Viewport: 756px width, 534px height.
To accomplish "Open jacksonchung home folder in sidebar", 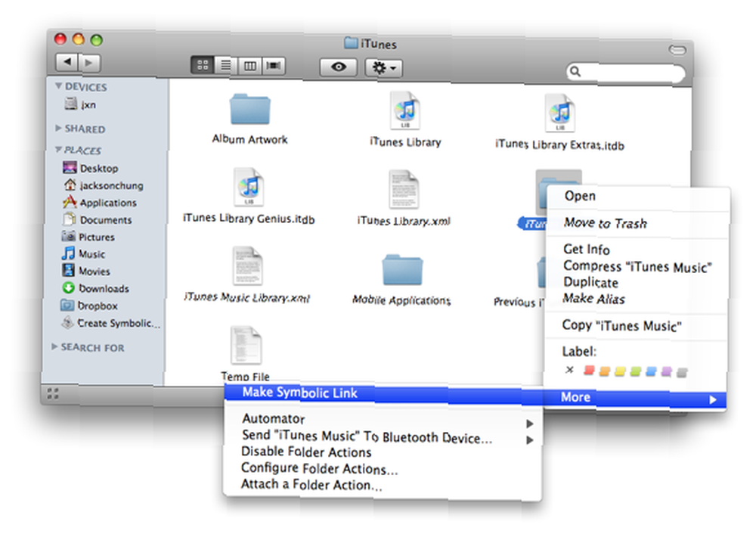I will coord(103,185).
